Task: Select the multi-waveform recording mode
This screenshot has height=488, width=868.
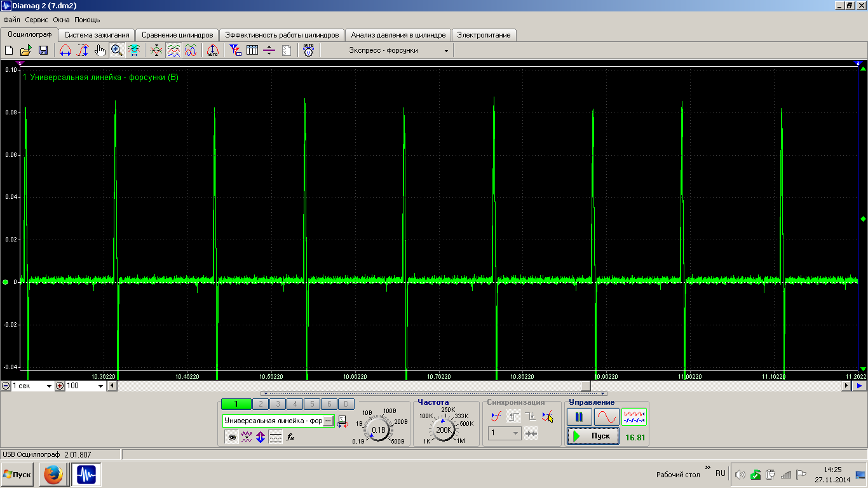Action: (634, 417)
